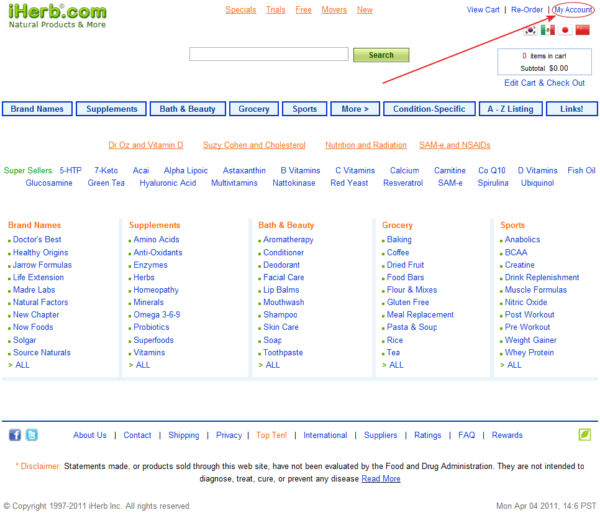600x515 pixels.
Task: Show ALL sports items
Action: pos(514,365)
